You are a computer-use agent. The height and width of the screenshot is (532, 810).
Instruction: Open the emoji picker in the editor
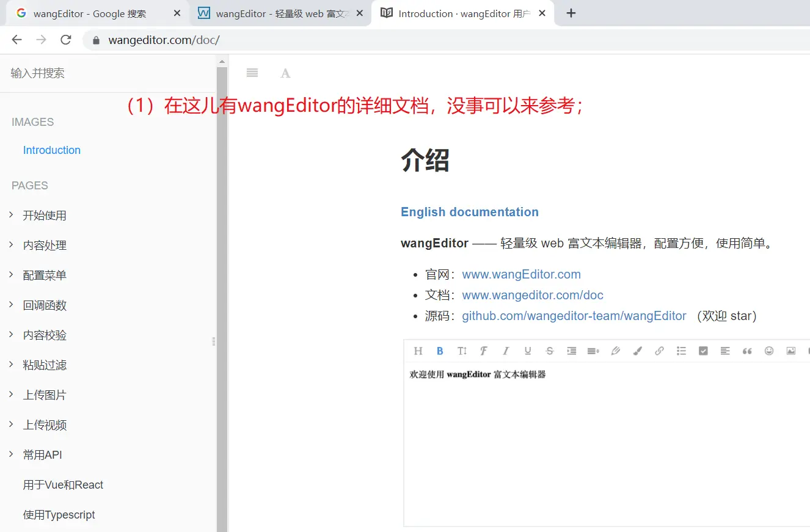click(769, 351)
